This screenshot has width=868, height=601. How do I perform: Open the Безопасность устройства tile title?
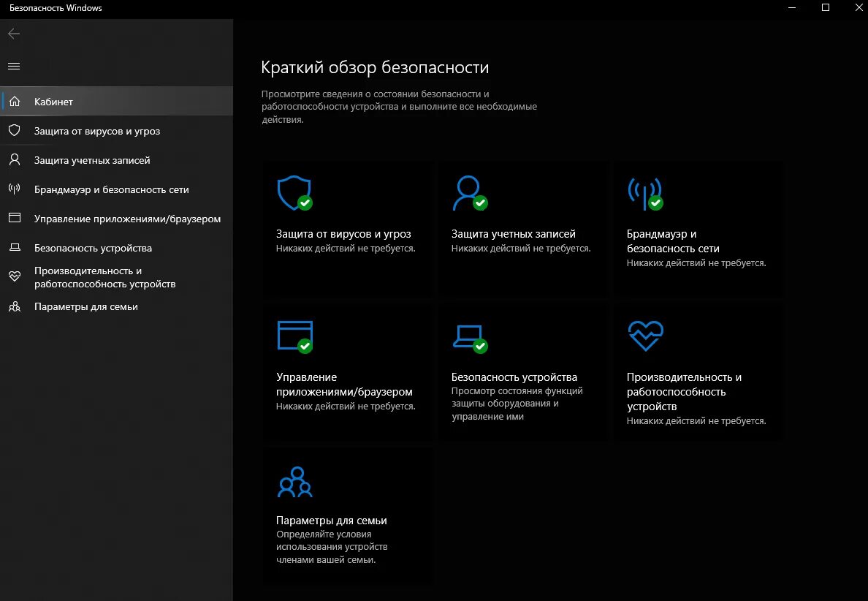tap(514, 377)
